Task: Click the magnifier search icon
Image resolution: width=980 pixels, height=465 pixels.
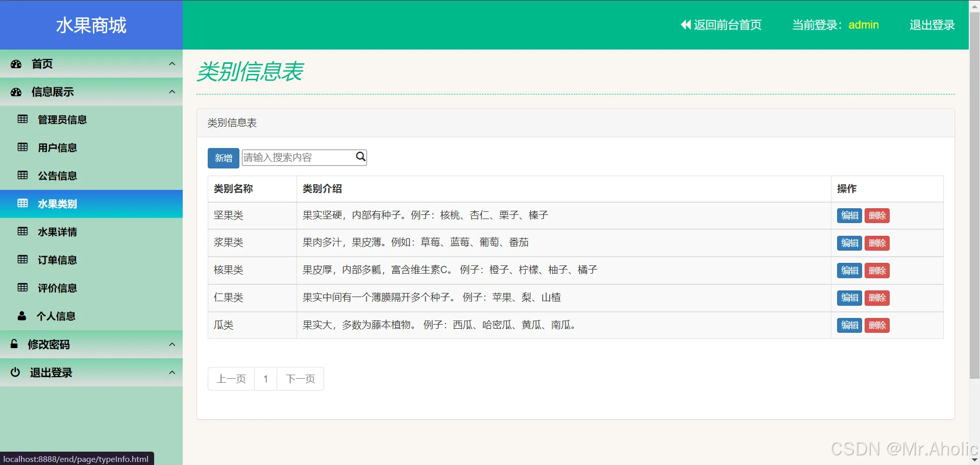Action: 360,157
